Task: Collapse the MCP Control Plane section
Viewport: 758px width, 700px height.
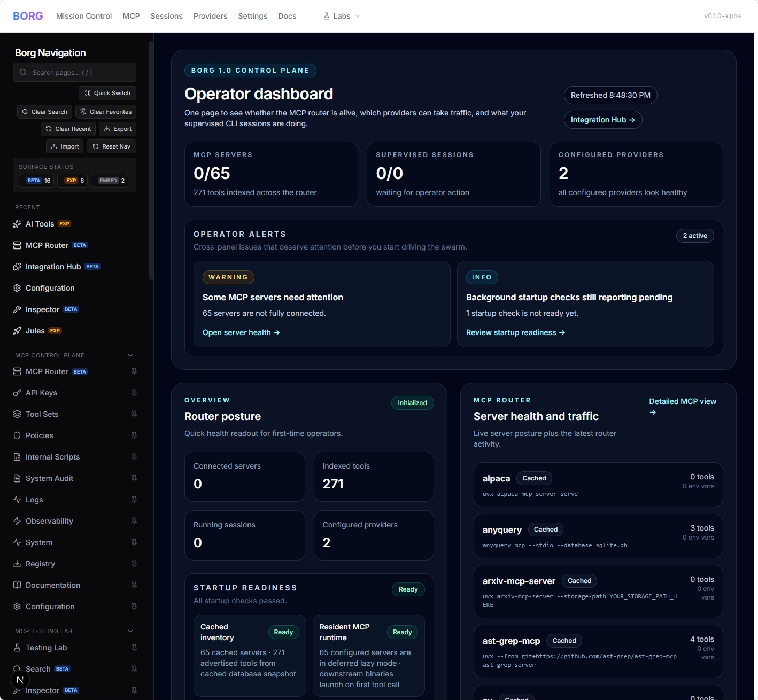Action: pyautogui.click(x=130, y=355)
